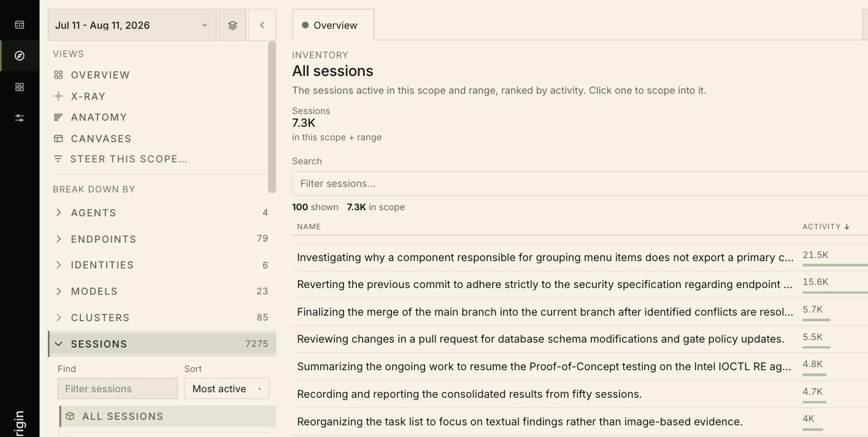This screenshot has width=868, height=437.
Task: Click the 4.8K activity value
Action: 812,364
